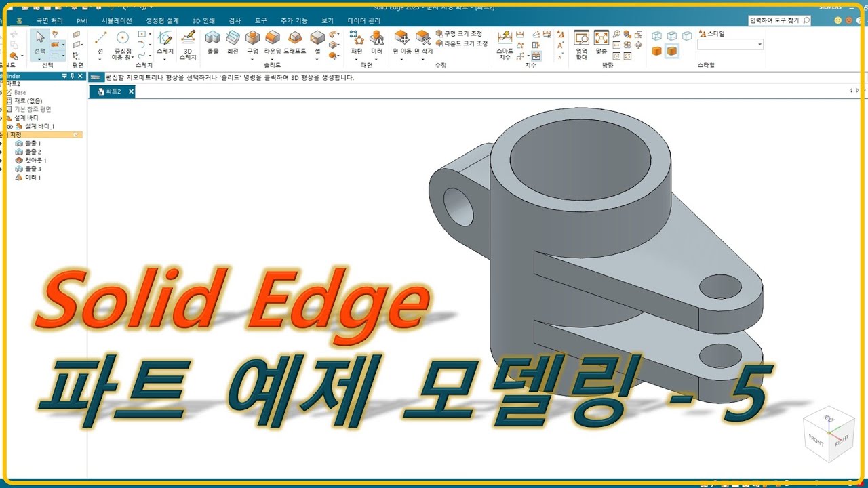Toggle visibility of 설계 바디_1
Image resolution: width=868 pixels, height=488 pixels.
pyautogui.click(x=9, y=127)
